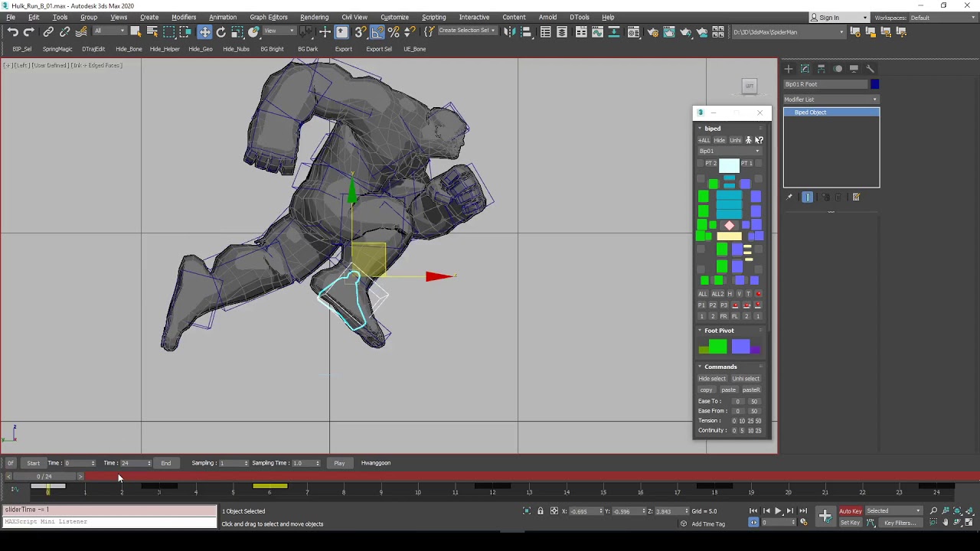
Task: Select the pink pelvis diamond in biped selector
Action: pyautogui.click(x=729, y=226)
